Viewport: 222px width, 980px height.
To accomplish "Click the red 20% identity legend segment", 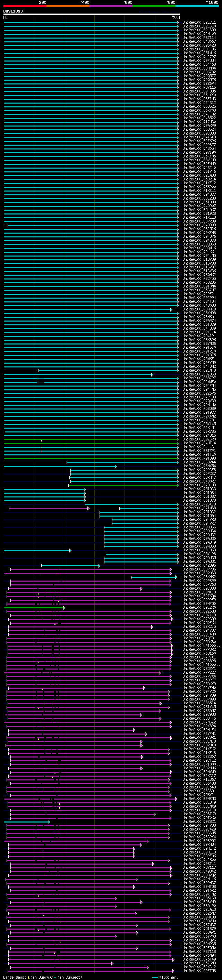I will [x=25, y=6].
